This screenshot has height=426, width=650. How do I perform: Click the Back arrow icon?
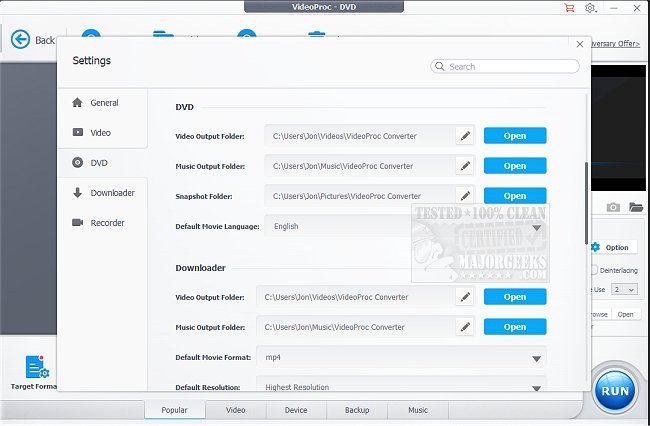20,40
